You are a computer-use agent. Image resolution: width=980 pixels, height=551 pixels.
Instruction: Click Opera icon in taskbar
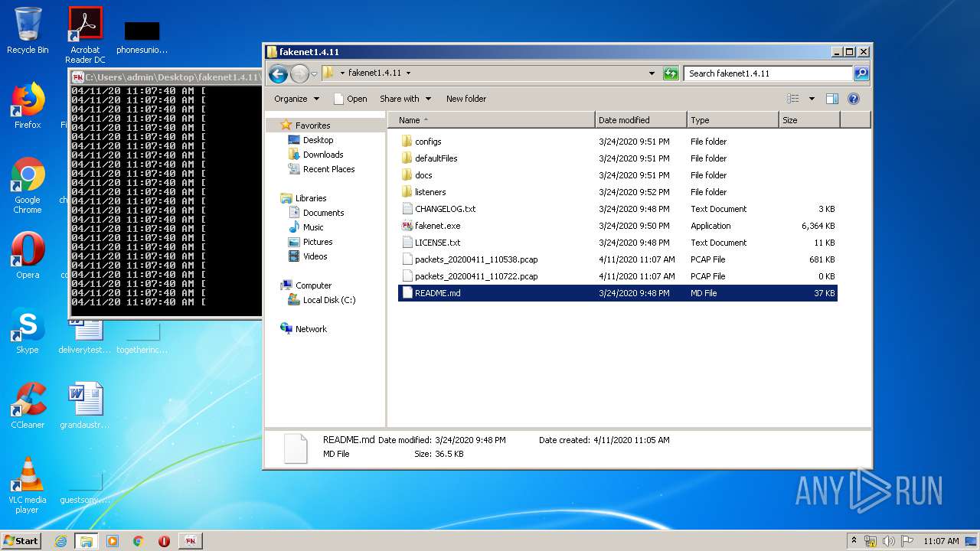pos(164,541)
